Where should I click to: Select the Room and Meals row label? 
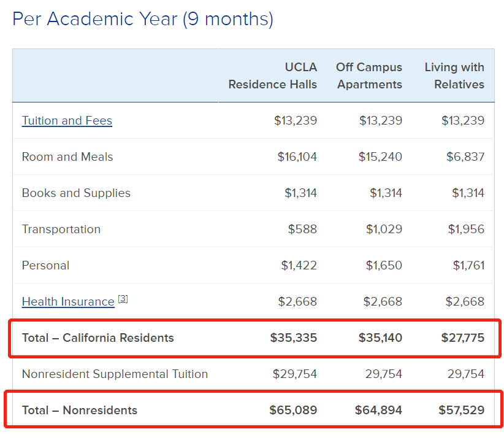coord(67,156)
